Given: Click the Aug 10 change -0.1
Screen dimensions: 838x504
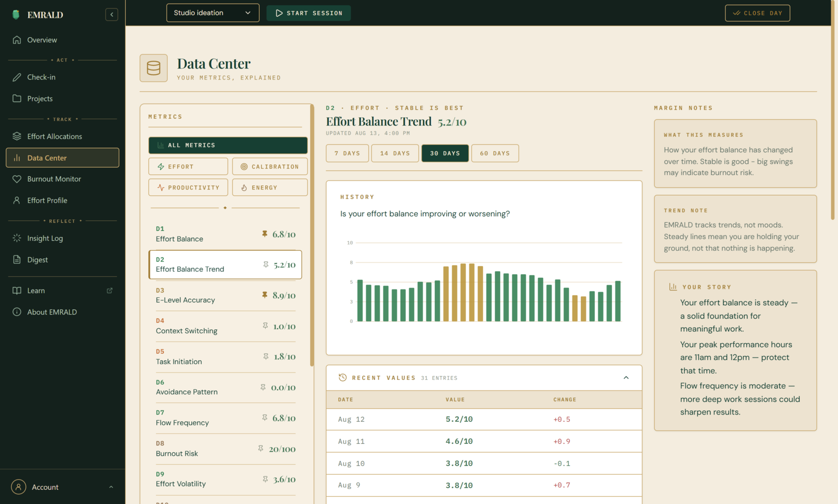Looking at the screenshot, I should click(562, 463).
